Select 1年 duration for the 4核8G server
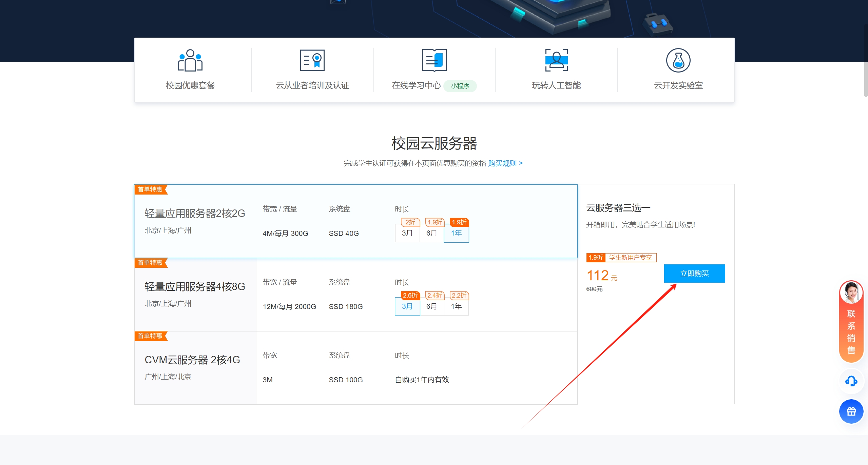Screen dimensions: 868x465 click(456, 306)
